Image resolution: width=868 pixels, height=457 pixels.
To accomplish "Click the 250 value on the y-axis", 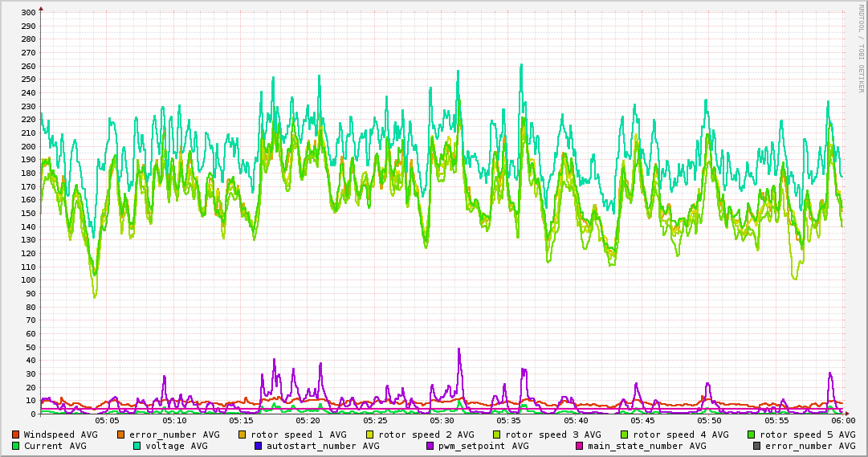I will 29,80.
